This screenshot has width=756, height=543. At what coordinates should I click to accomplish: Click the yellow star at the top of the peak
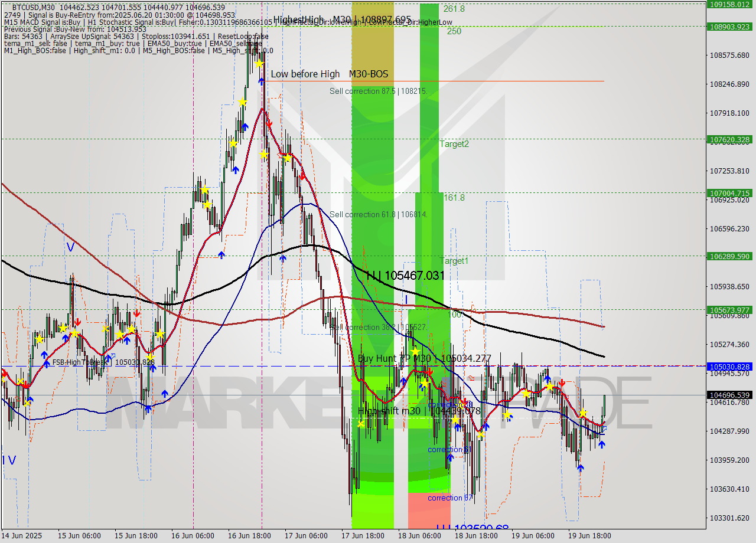tap(259, 63)
